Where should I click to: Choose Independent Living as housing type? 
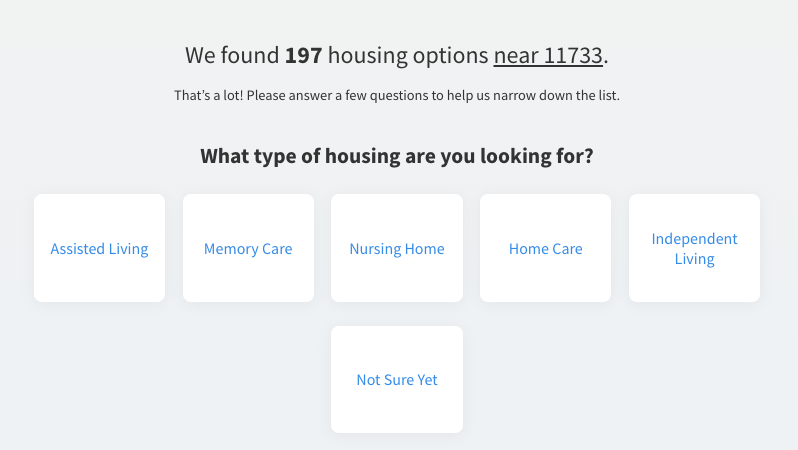694,248
